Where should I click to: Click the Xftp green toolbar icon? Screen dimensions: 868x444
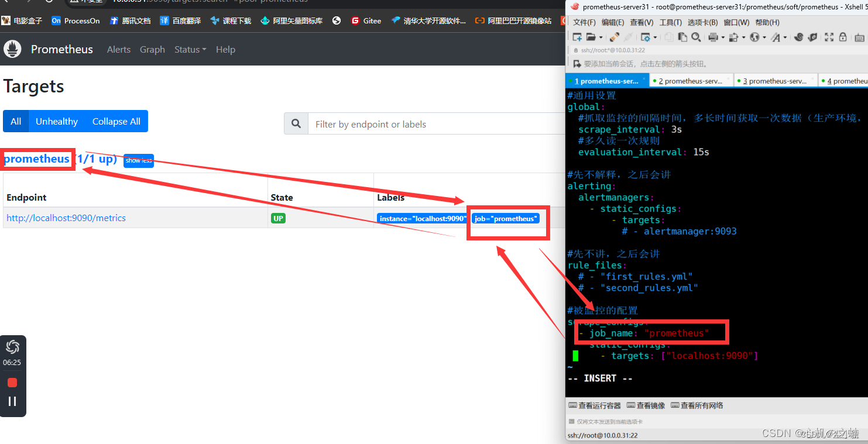pos(812,37)
